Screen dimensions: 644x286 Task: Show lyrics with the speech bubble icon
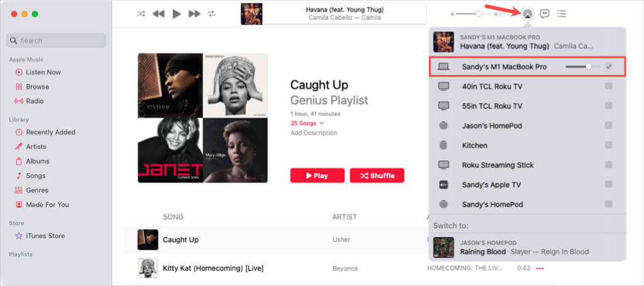[545, 14]
